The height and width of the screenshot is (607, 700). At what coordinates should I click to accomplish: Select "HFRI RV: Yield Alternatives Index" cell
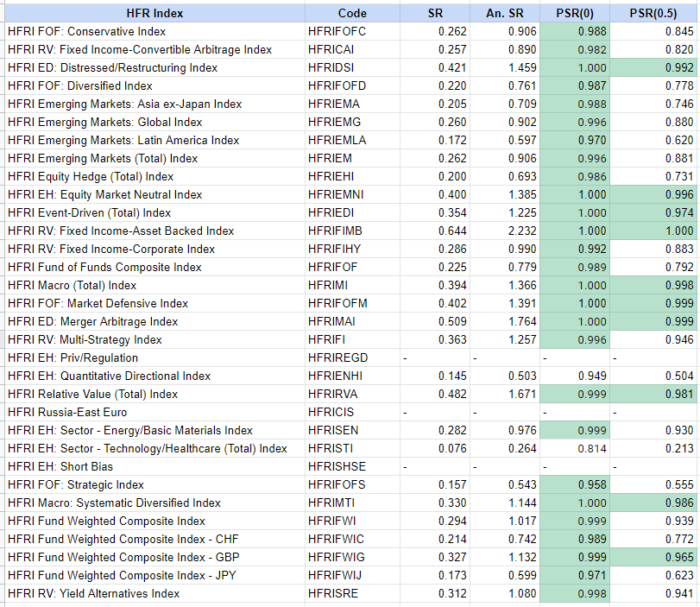point(155,593)
